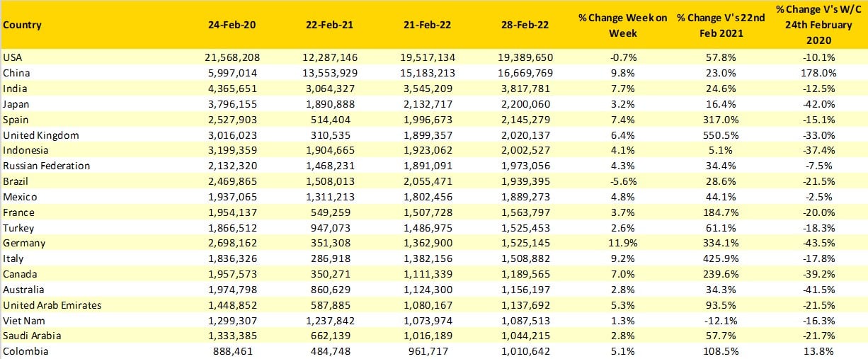
Task: Select the Colombia country cell
Action: 24,351
